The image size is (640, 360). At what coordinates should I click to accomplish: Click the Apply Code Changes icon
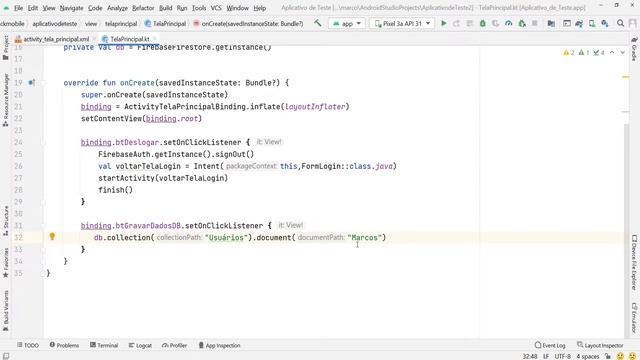coord(469,24)
